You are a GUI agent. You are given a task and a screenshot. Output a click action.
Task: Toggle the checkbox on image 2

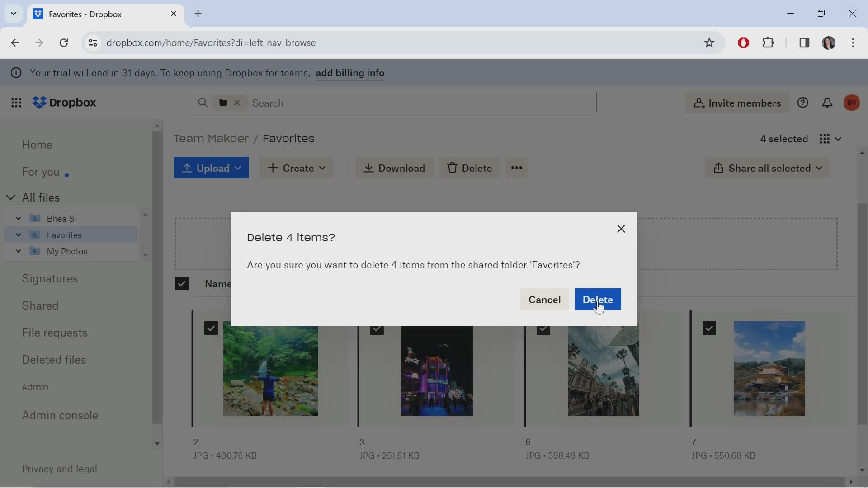[210, 328]
